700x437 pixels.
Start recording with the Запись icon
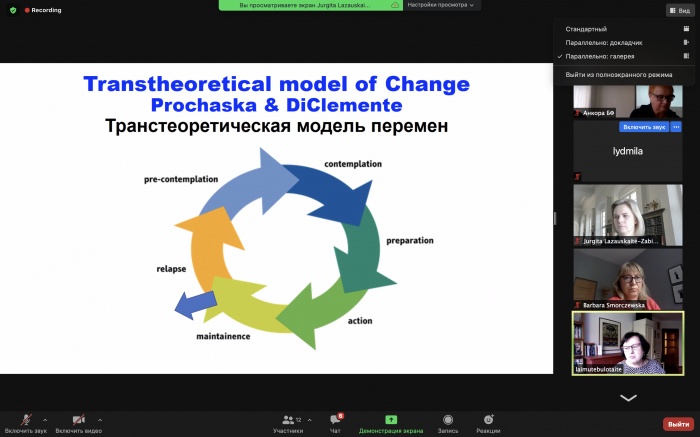pos(448,419)
